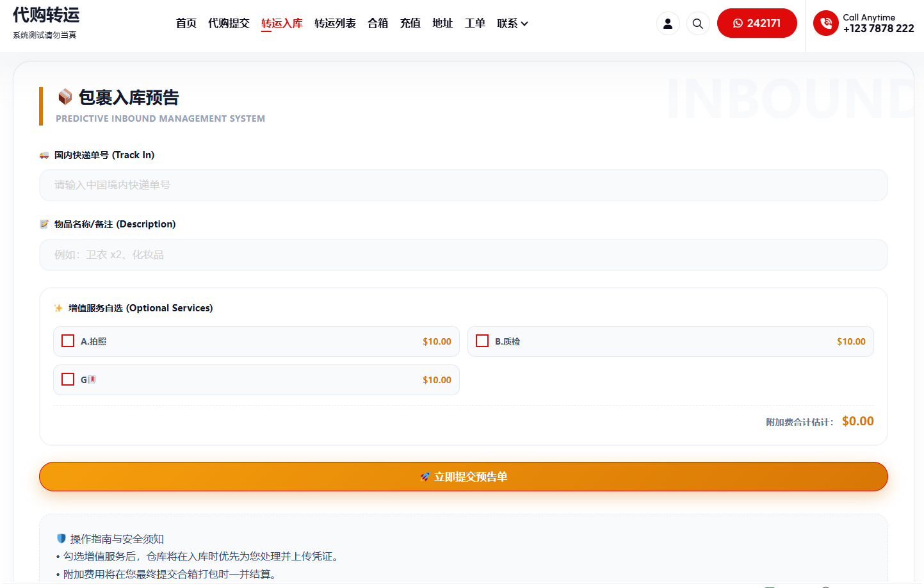Screen dimensions: 924x588
Task: Focus the 国内快递单号 tracking input field
Action: pyautogui.click(x=463, y=185)
